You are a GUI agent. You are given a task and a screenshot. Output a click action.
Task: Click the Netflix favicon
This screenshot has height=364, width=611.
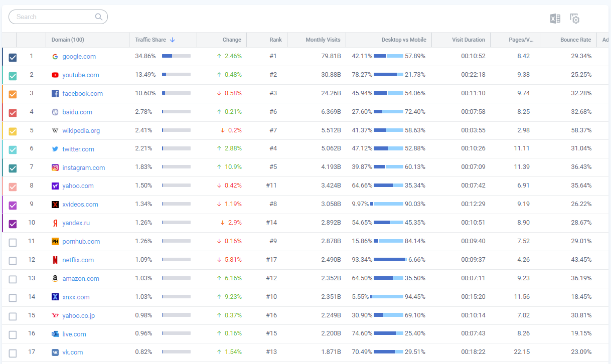[55, 260]
